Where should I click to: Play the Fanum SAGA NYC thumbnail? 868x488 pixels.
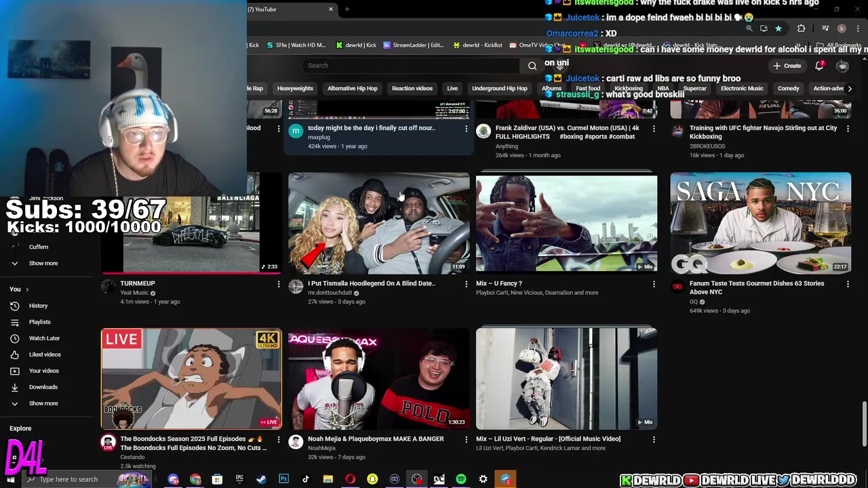click(761, 223)
